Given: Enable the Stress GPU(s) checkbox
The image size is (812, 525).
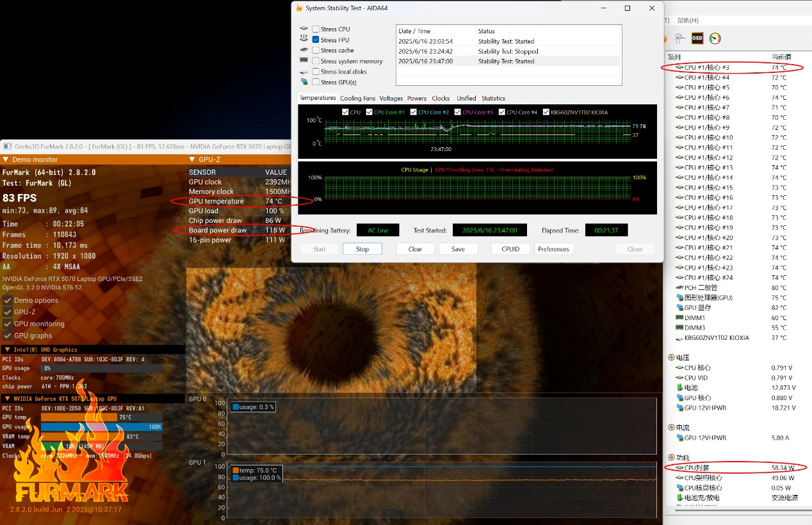Looking at the screenshot, I should click(x=316, y=82).
